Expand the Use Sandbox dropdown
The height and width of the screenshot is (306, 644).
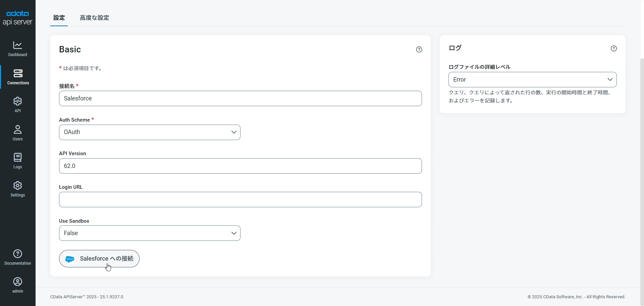tap(150, 233)
